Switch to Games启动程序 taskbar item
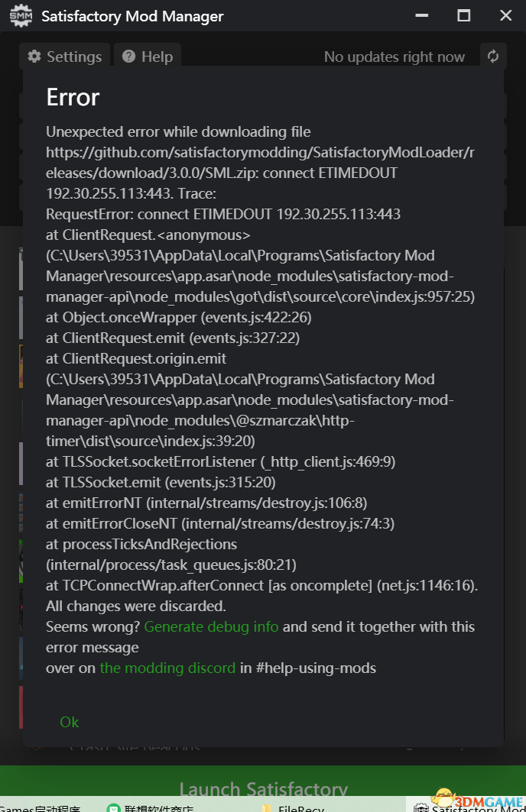The height and width of the screenshot is (812, 526). coord(40,808)
